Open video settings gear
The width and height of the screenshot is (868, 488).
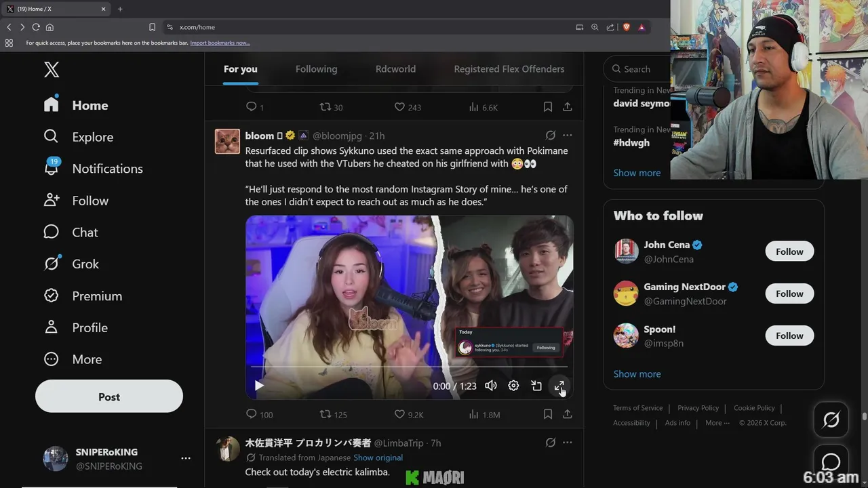click(x=513, y=386)
